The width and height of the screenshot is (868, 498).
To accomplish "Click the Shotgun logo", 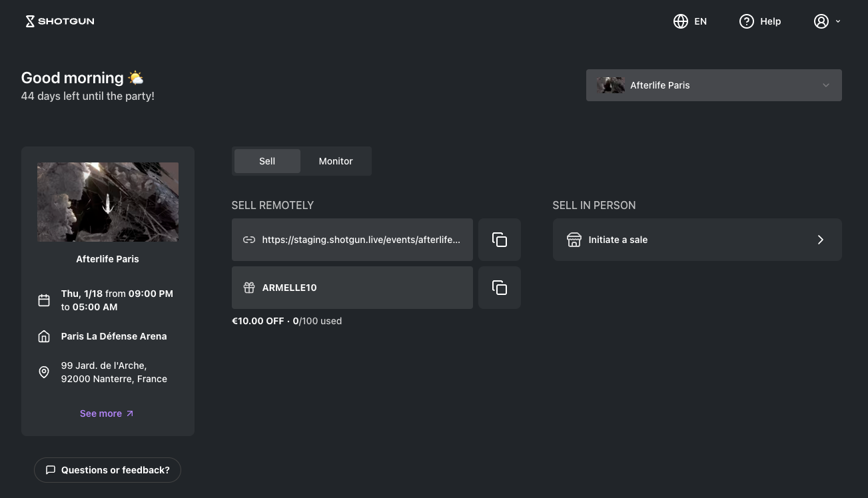I will click(59, 21).
